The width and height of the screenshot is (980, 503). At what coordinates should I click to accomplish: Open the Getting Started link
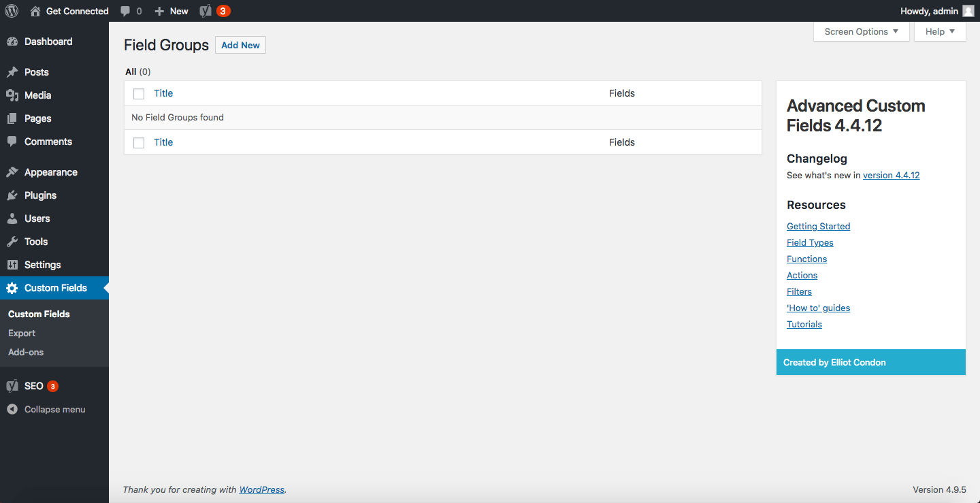[818, 226]
